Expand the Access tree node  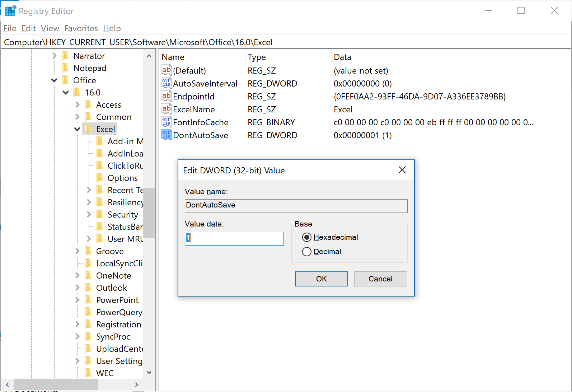[x=77, y=104]
